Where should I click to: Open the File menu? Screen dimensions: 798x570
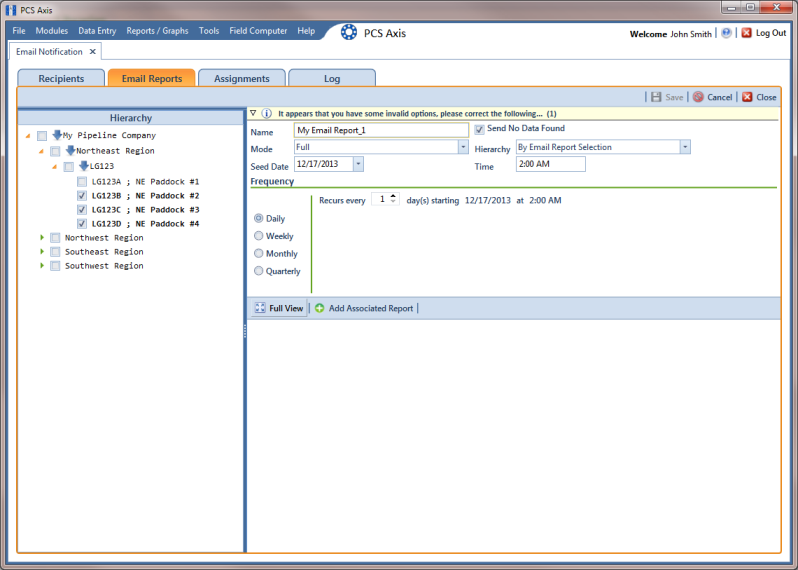coord(19,31)
